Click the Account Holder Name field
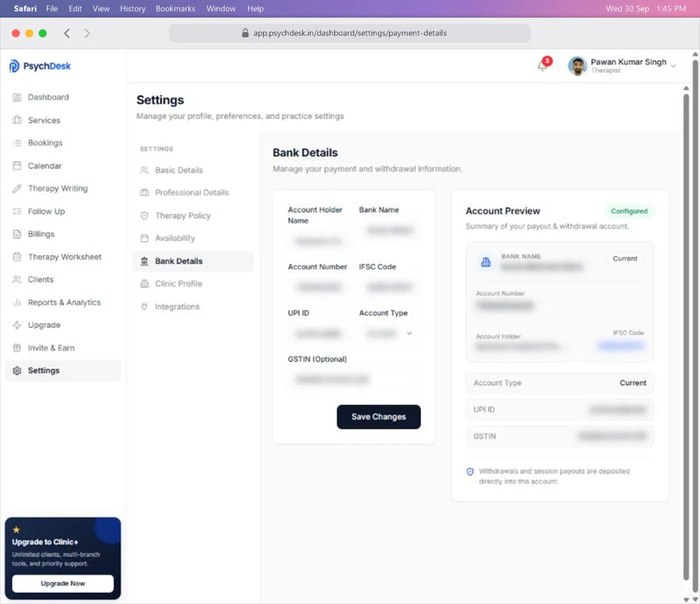Screen dimensions: 700x604 point(318,241)
